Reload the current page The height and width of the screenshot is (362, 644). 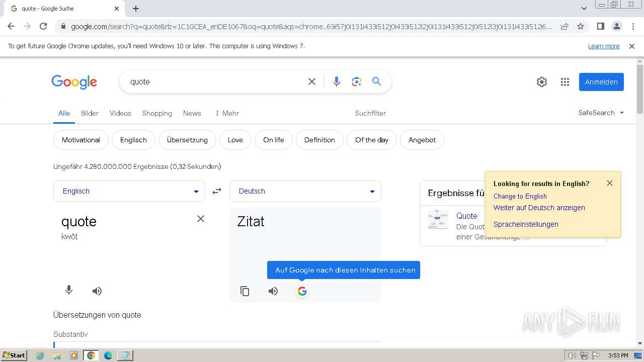pos(43,26)
